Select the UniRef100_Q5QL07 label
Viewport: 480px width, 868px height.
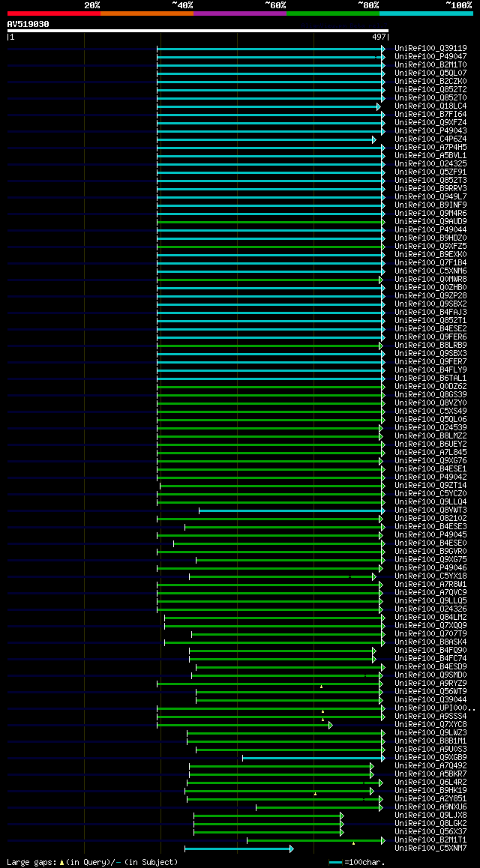click(430, 73)
